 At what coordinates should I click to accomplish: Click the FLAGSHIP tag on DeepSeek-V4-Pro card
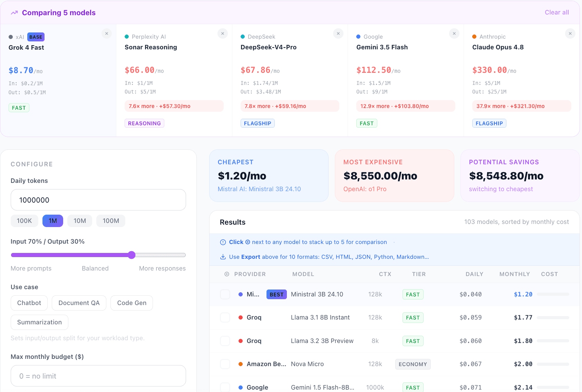[258, 123]
